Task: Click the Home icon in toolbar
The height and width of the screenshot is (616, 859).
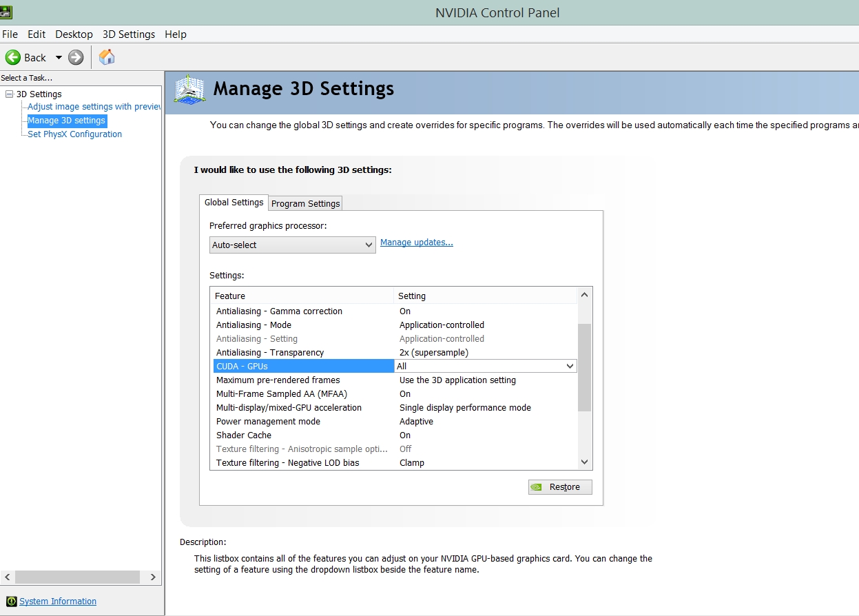Action: coord(107,57)
